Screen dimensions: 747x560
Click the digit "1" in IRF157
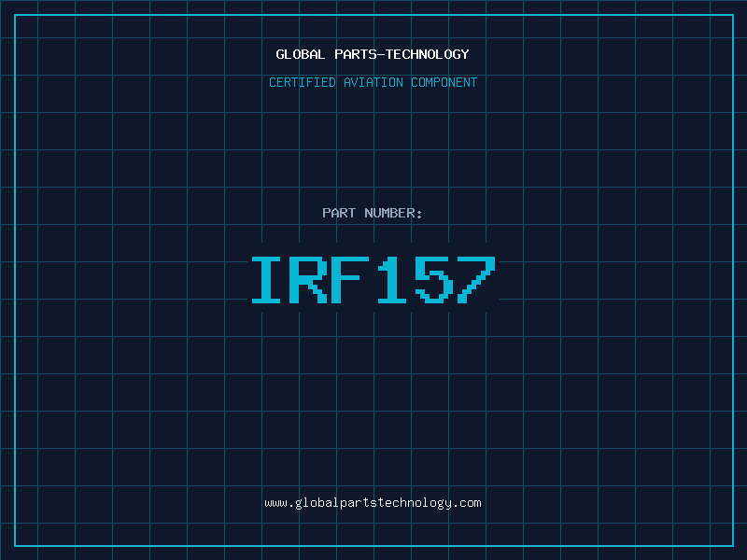click(393, 280)
